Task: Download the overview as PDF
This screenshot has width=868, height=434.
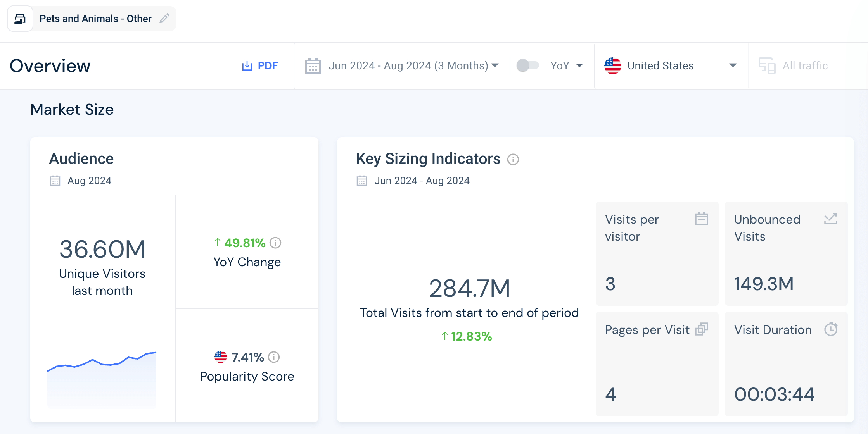Action: (x=260, y=65)
